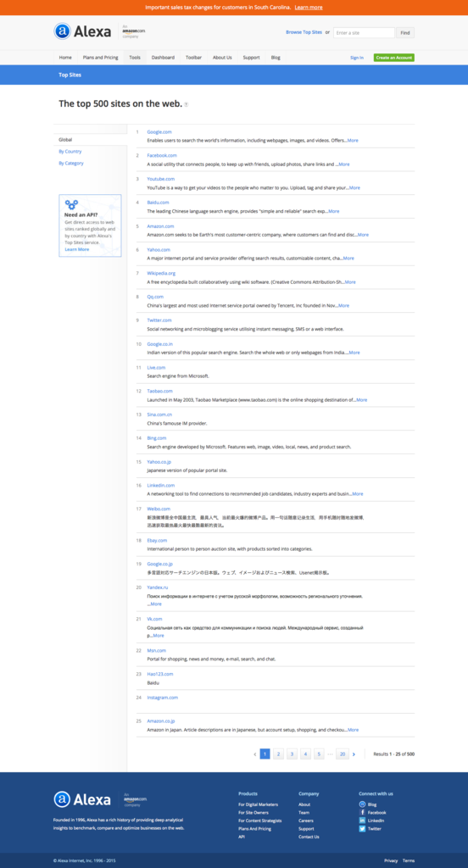Open the About Us menu item
This screenshot has width=468, height=868.
(222, 58)
